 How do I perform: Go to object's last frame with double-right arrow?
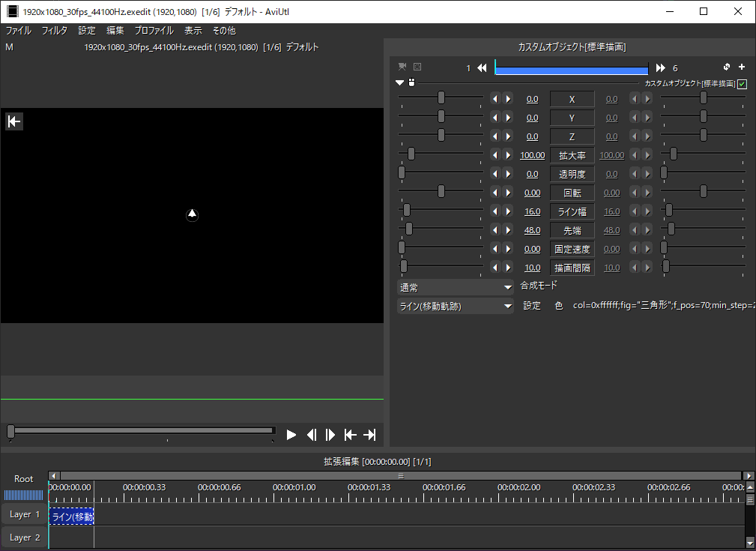661,68
